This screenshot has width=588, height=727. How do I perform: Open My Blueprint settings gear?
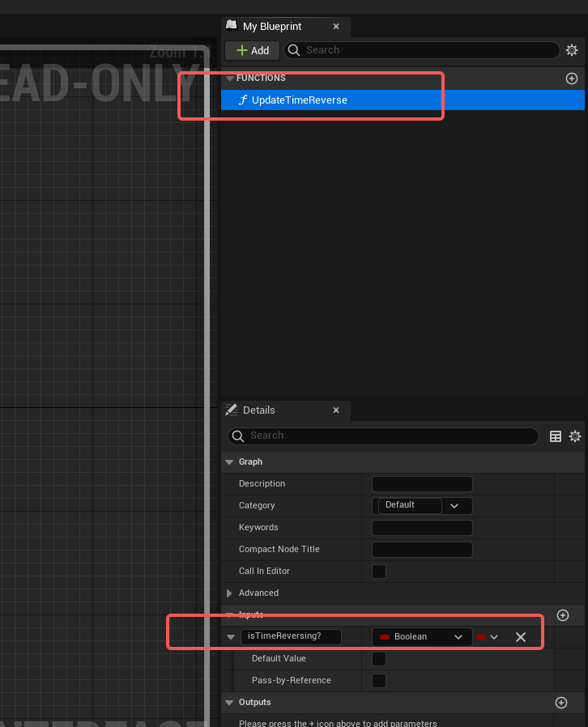(572, 50)
